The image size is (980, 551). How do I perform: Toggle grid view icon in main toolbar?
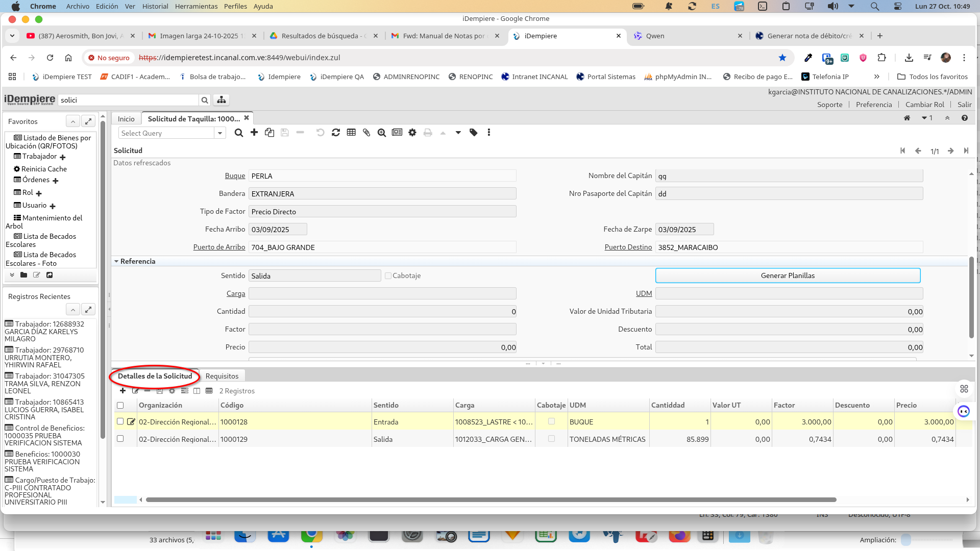click(x=351, y=133)
